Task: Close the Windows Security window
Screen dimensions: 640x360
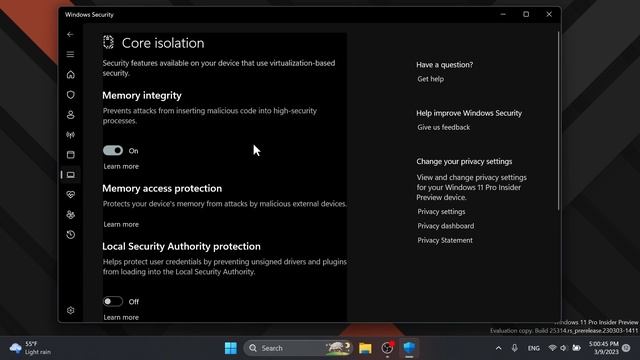Action: (x=549, y=14)
